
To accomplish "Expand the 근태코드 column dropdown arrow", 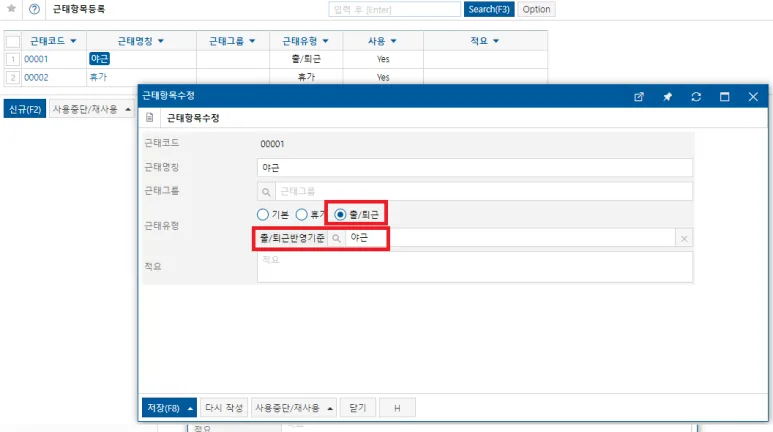I will [x=73, y=41].
